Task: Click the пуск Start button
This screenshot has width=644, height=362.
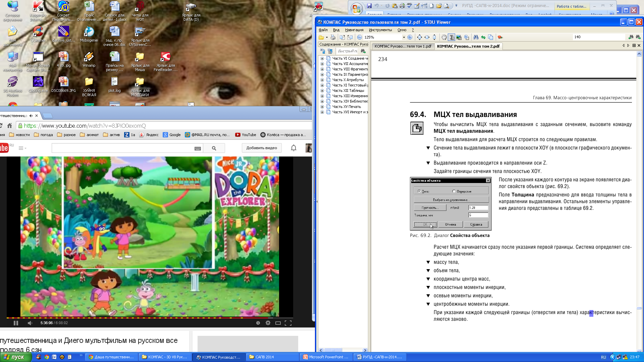Action: pyautogui.click(x=16, y=357)
